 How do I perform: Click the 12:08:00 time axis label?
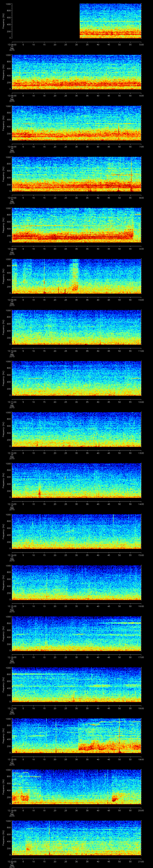[x=12, y=249]
